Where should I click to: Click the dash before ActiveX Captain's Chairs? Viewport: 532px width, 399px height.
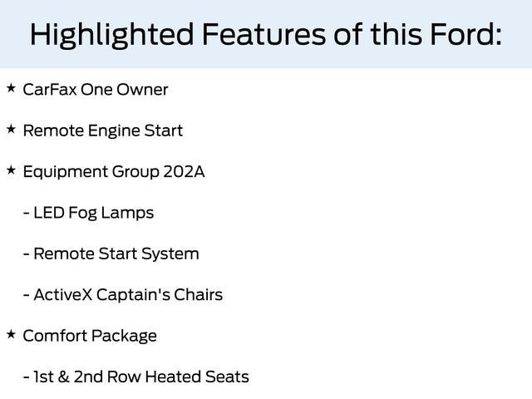coord(27,295)
